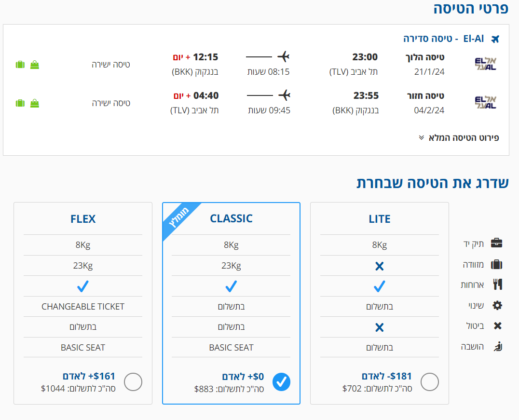Click the El Al logo on outbound flight
The width and height of the screenshot is (519, 420).
[x=486, y=64]
